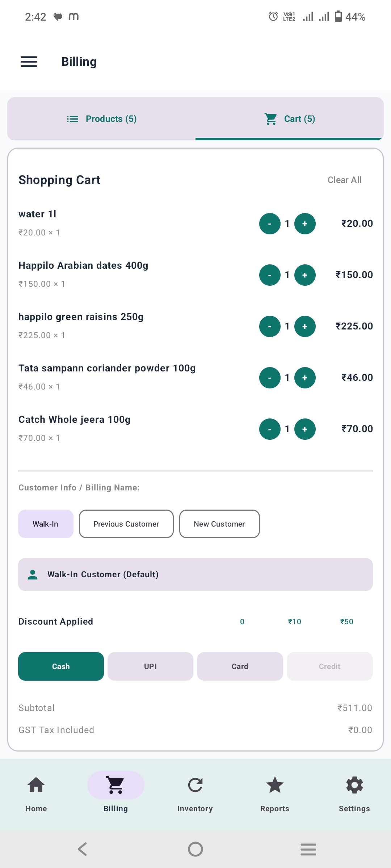The height and width of the screenshot is (868, 391).
Task: Increase Catch Whole jeera 100g quantity
Action: [305, 429]
